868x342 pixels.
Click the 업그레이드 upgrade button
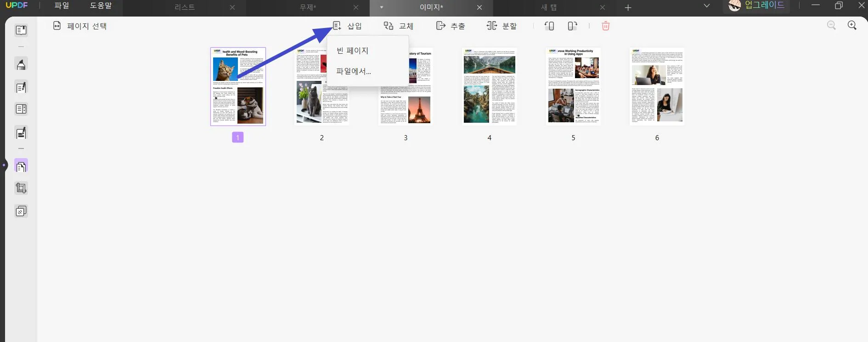tap(765, 6)
